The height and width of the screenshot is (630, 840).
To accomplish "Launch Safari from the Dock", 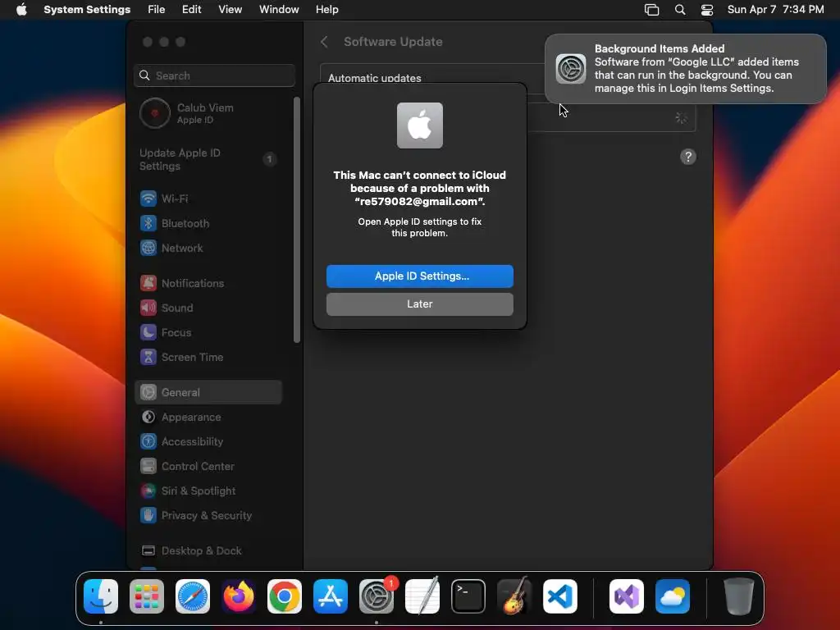I will pos(193,596).
